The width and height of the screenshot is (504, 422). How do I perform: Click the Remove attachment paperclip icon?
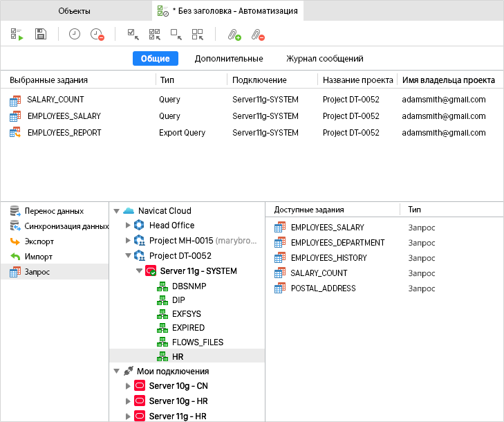click(x=257, y=34)
